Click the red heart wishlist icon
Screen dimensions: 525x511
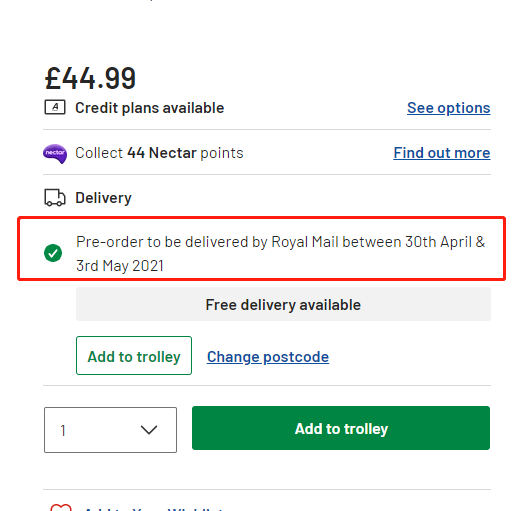click(61, 507)
